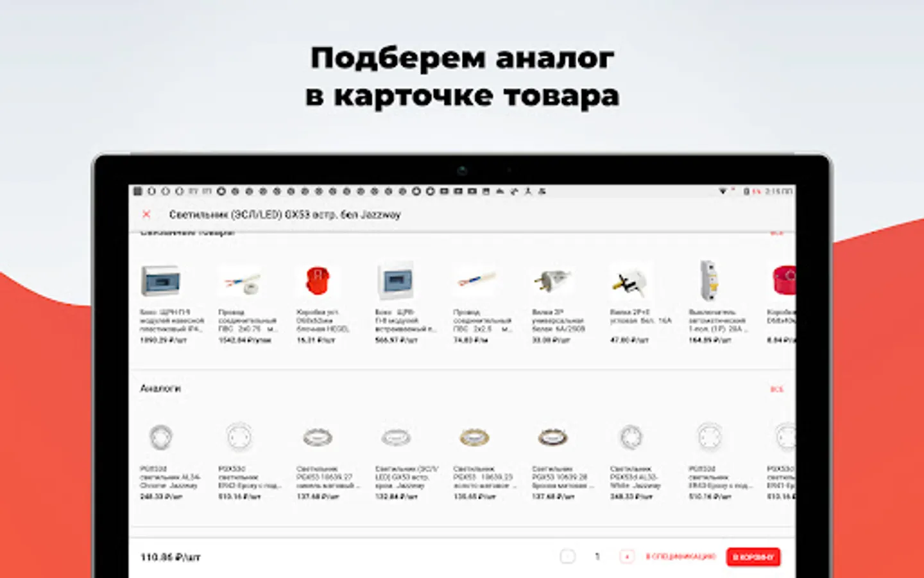The image size is (924, 578).
Task: Click the main price 110.86 ₽/шт
Action: click(x=170, y=557)
